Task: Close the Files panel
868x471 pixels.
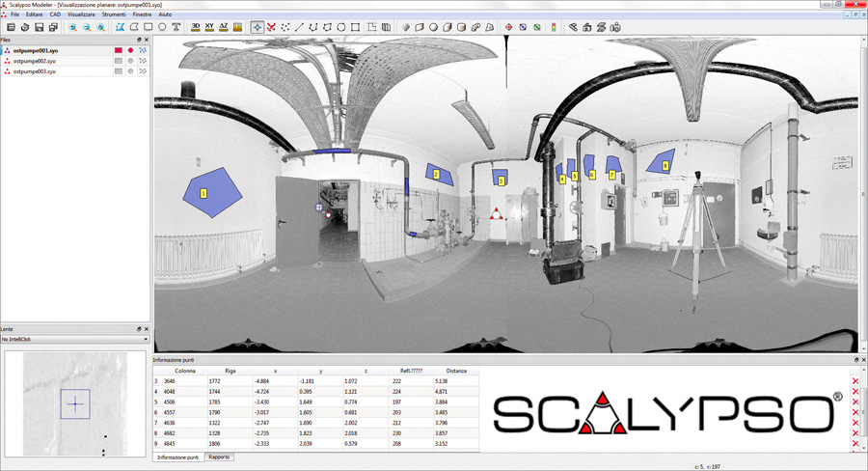Action: tap(147, 40)
